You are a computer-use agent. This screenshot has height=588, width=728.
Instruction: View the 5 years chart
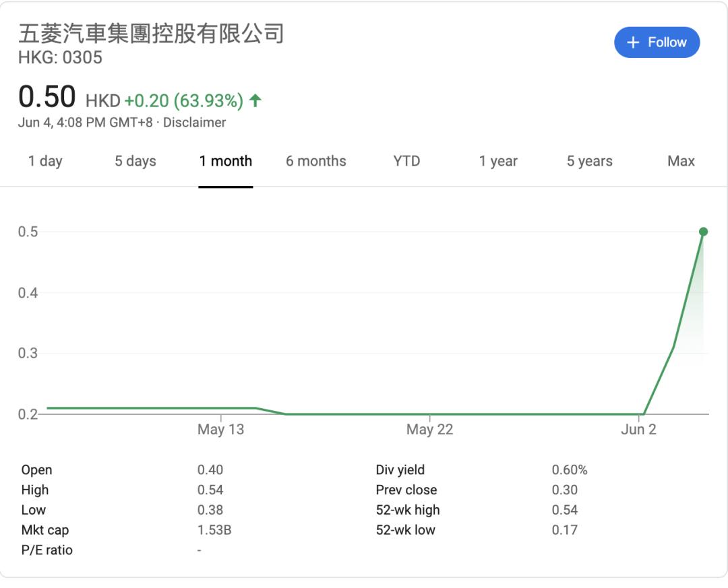point(589,161)
